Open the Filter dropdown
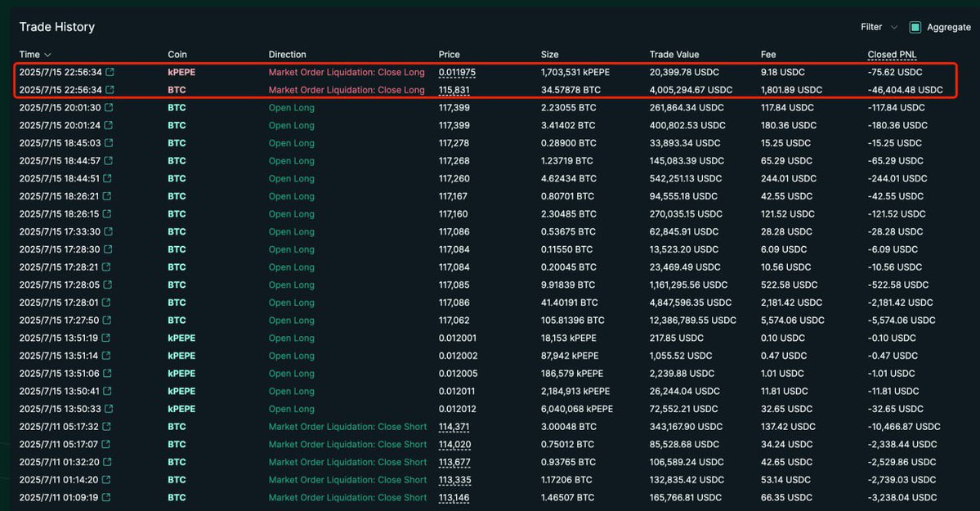The width and height of the screenshot is (980, 511). 879,27
